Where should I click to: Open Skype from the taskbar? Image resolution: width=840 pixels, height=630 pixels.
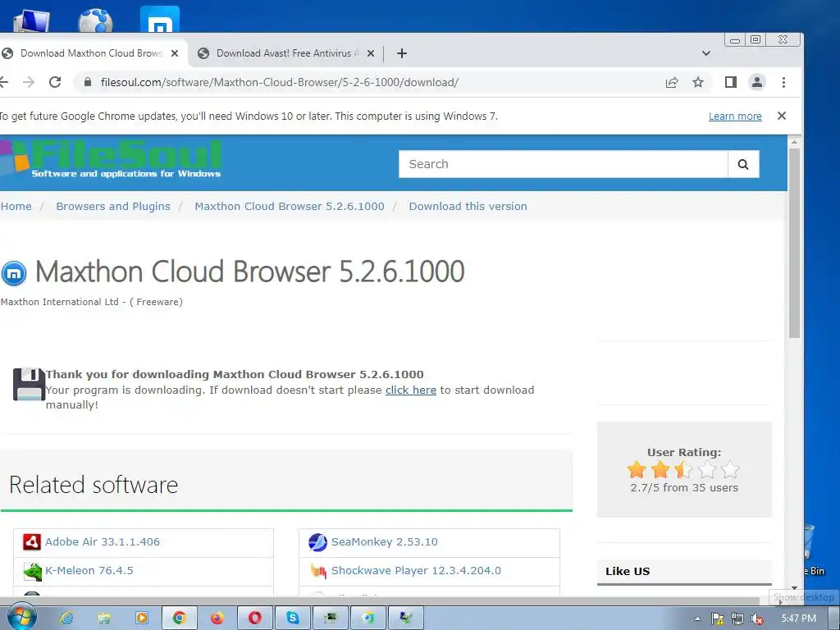[x=293, y=619]
